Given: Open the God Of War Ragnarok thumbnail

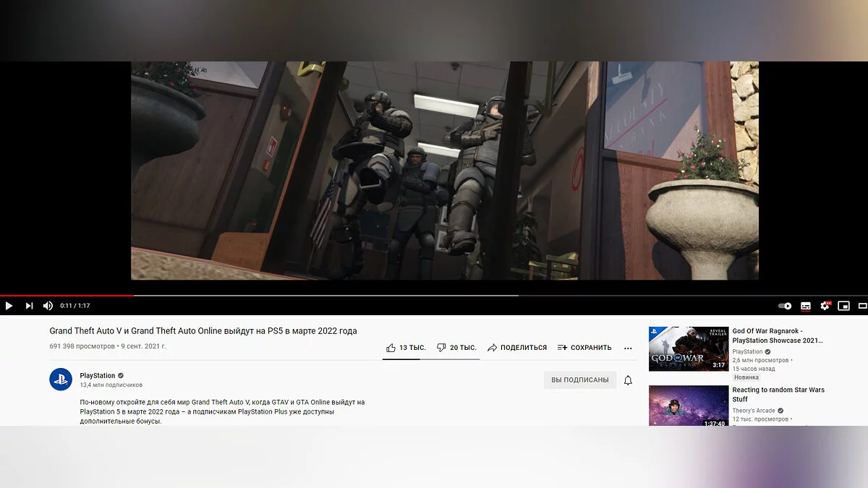Looking at the screenshot, I should click(688, 348).
